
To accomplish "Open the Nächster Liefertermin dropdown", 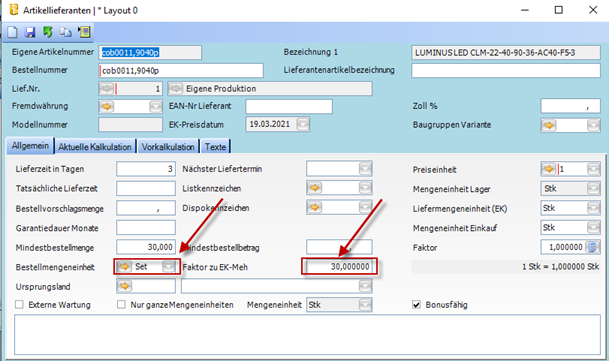I will click(365, 169).
